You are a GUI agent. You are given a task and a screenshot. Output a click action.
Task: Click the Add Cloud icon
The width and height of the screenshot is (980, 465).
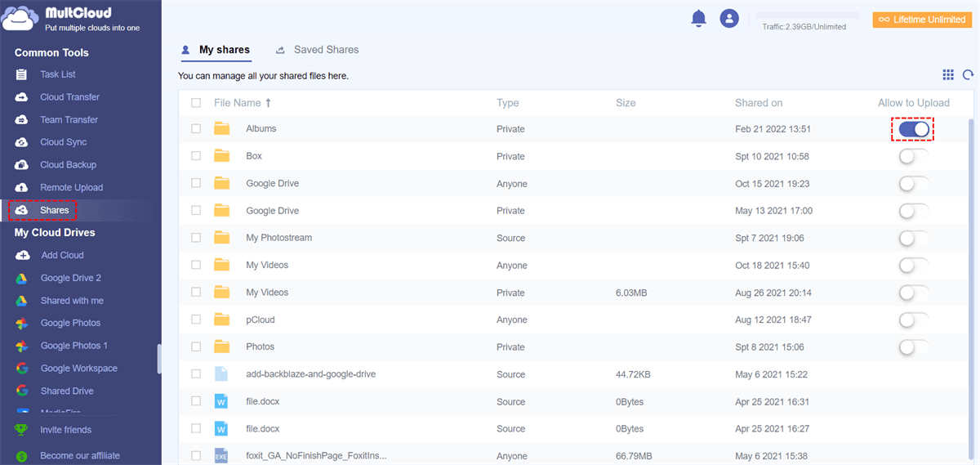coord(22,255)
